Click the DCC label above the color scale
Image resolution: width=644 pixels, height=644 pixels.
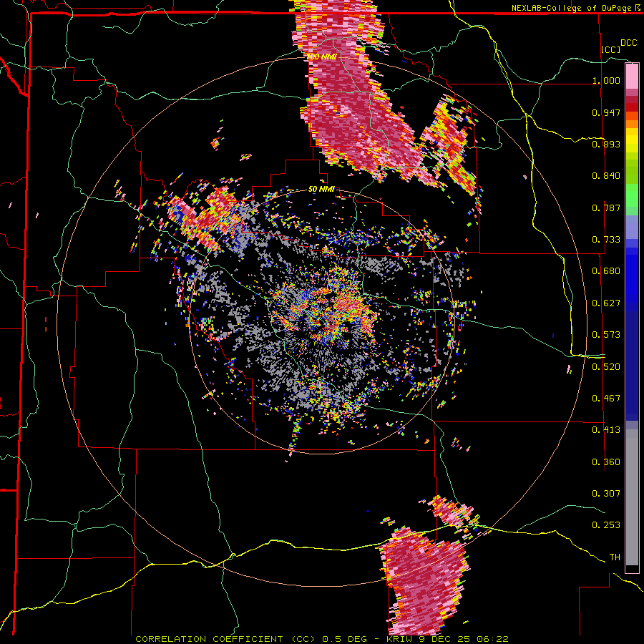[628, 43]
